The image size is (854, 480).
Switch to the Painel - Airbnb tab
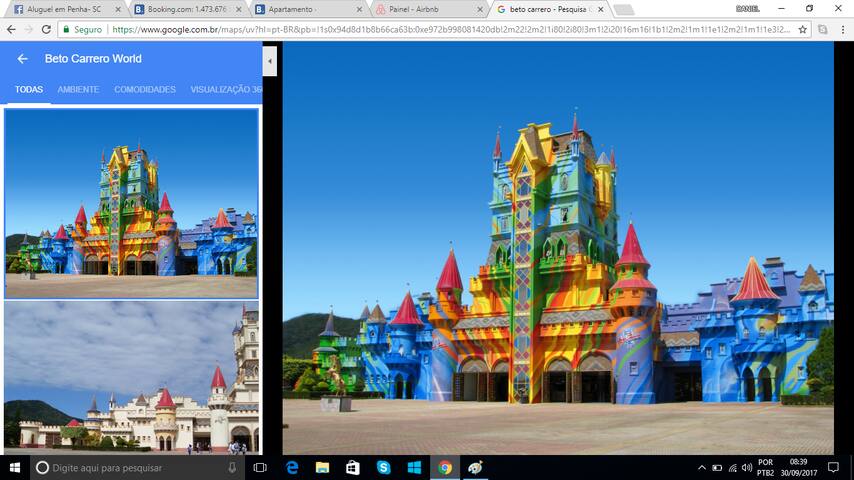pyautogui.click(x=430, y=9)
